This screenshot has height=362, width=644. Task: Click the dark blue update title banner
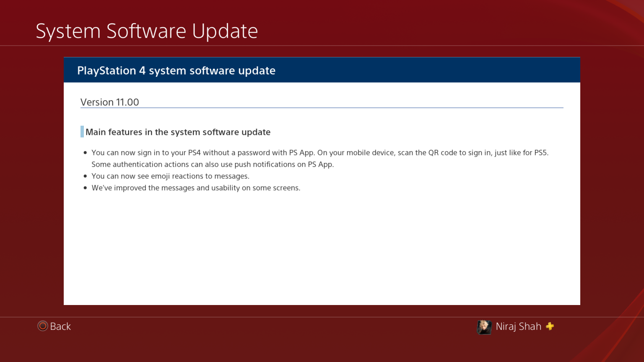pos(322,70)
